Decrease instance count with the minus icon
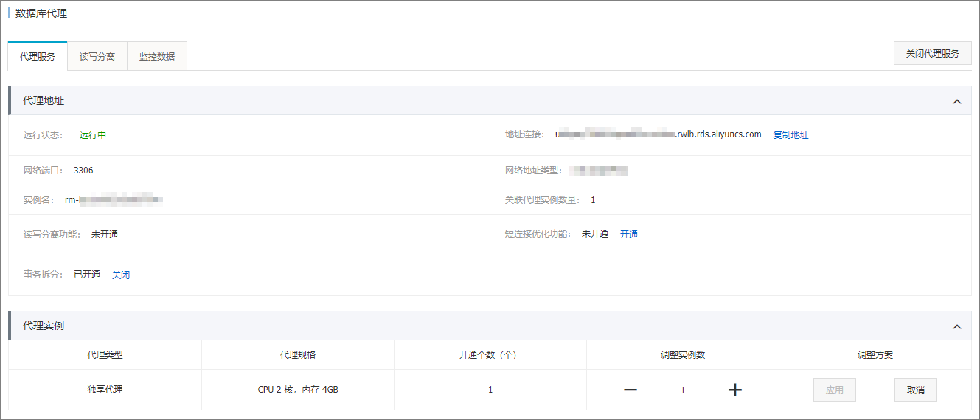 (630, 390)
